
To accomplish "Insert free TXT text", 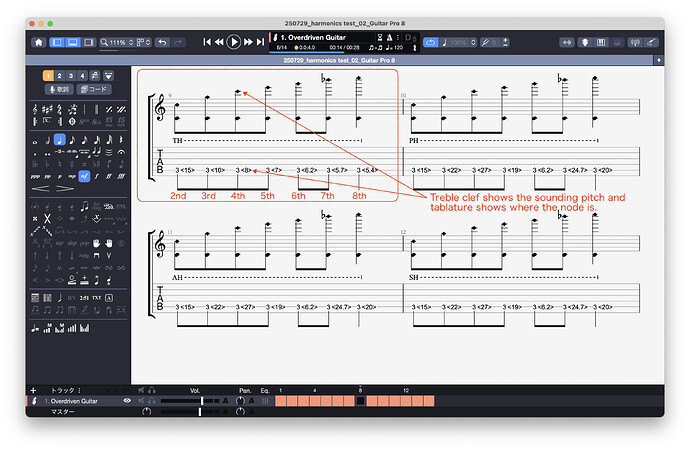I will [96, 298].
